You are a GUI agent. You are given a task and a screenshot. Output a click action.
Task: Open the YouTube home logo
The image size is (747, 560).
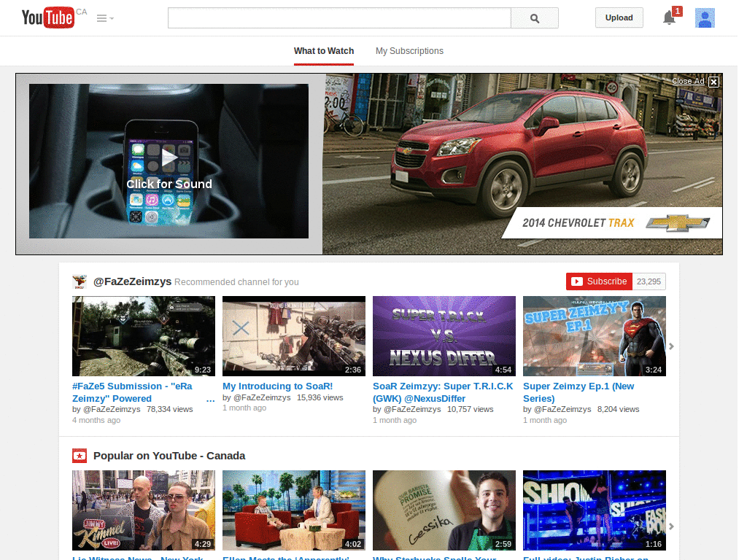click(48, 17)
